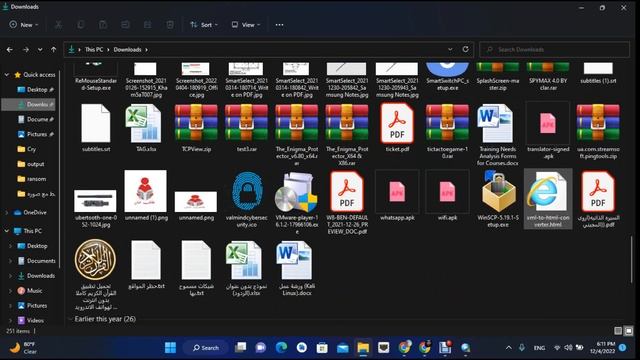Open the View dropdown

coord(246,25)
